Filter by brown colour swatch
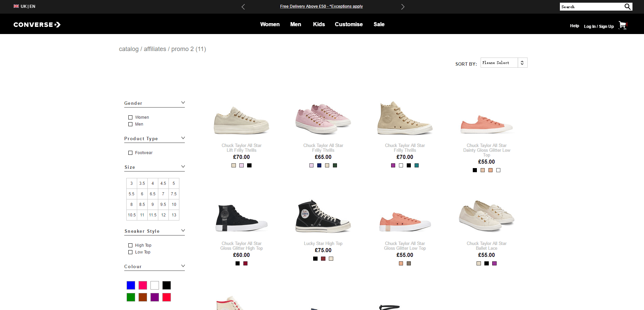The image size is (644, 310). [x=143, y=297]
